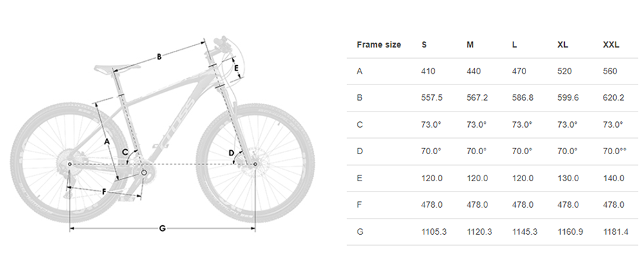Click the row G label in the table
This screenshot has height=258, width=644.
(360, 232)
